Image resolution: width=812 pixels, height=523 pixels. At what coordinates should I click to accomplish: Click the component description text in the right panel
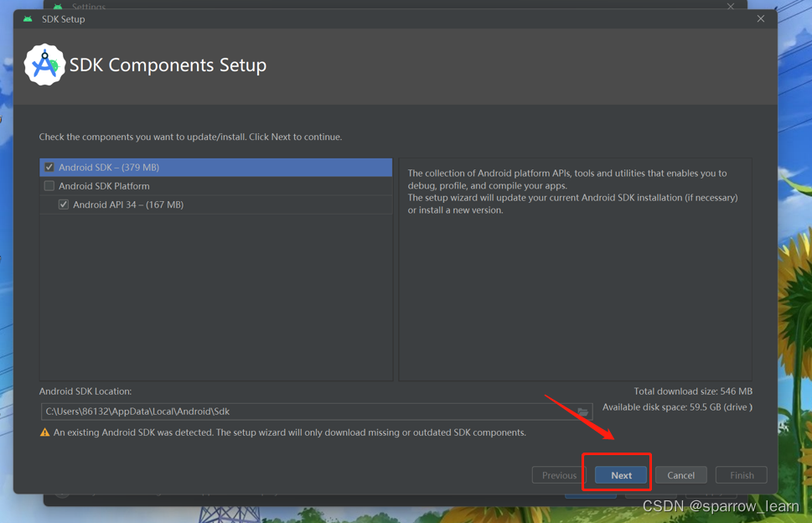point(572,192)
